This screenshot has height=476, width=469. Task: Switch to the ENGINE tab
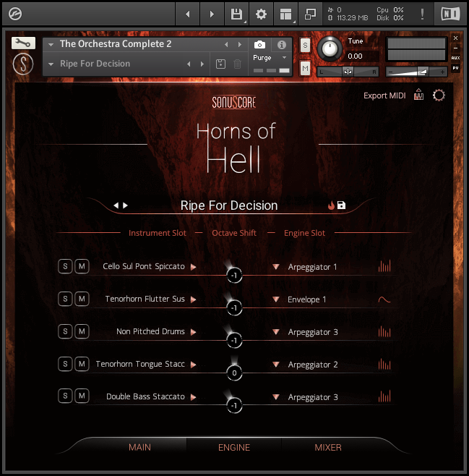(234, 447)
